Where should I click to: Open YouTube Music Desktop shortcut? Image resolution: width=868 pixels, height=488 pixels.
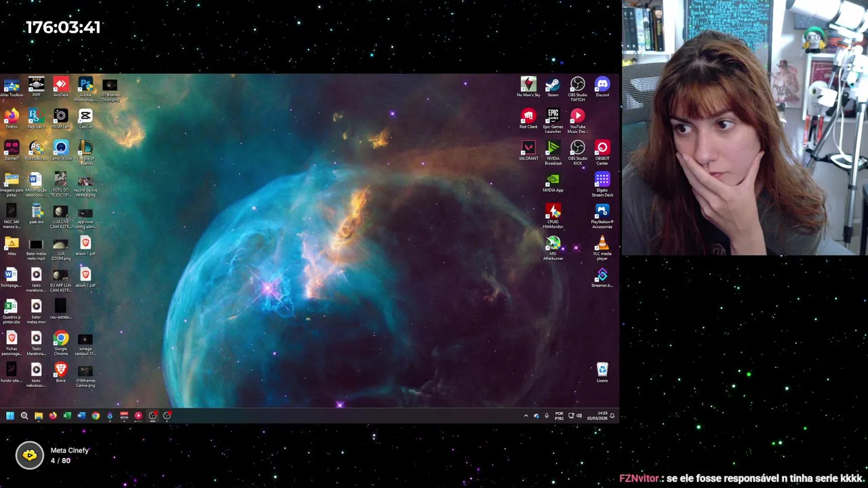(x=577, y=121)
